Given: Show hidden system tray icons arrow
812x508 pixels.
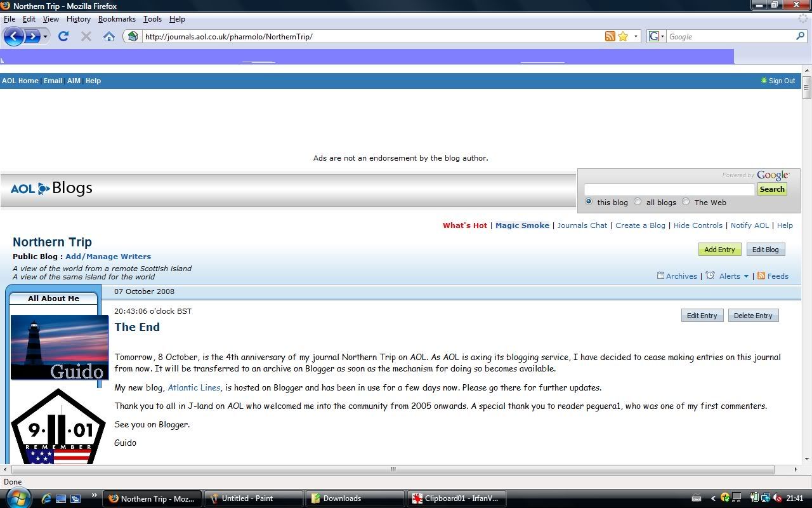Looking at the screenshot, I should click(713, 498).
